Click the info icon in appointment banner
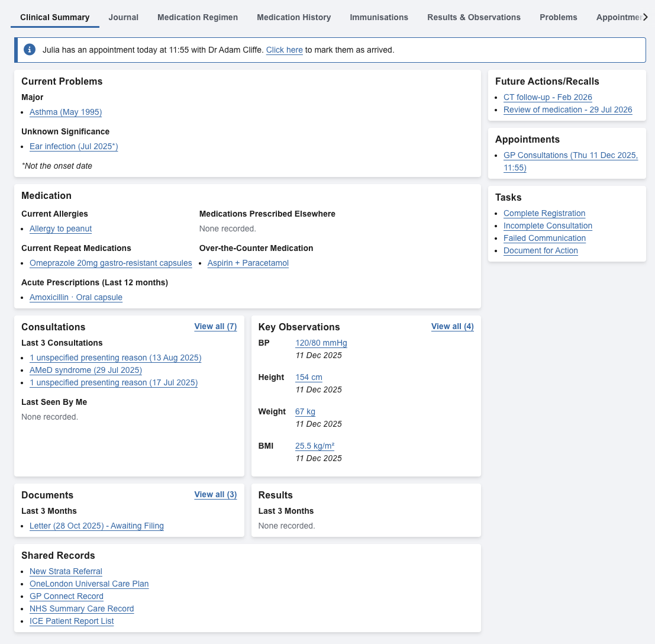This screenshot has width=655, height=644. click(x=30, y=50)
